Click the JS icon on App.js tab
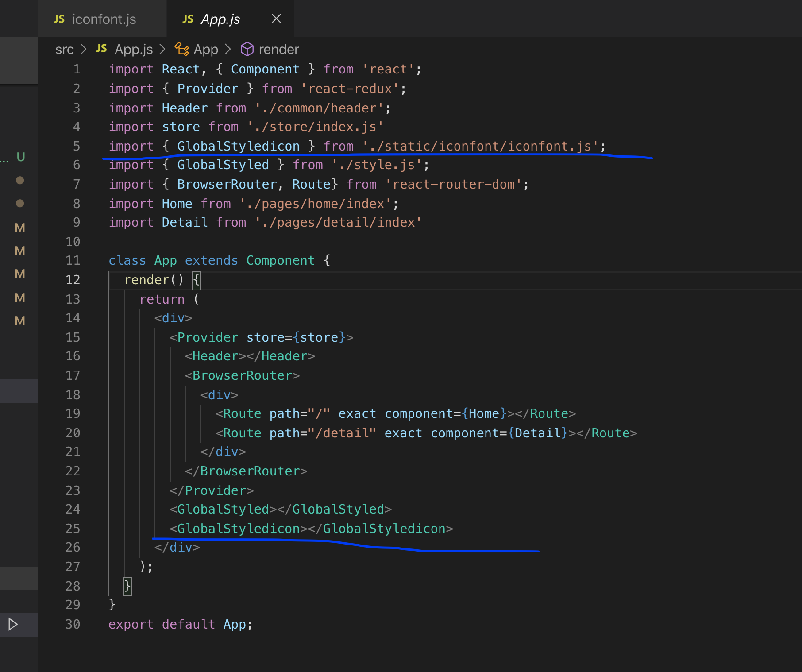Screen dimensions: 802x672 (x=188, y=19)
